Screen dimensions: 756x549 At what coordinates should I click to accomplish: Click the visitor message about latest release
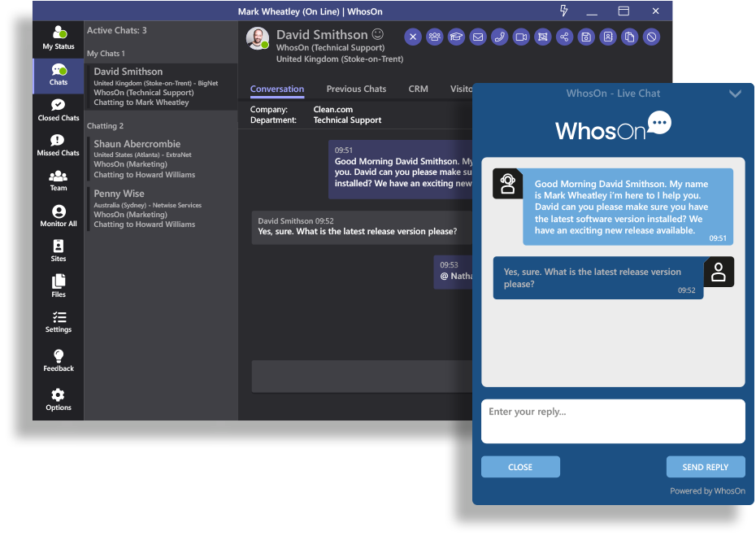coord(362,227)
